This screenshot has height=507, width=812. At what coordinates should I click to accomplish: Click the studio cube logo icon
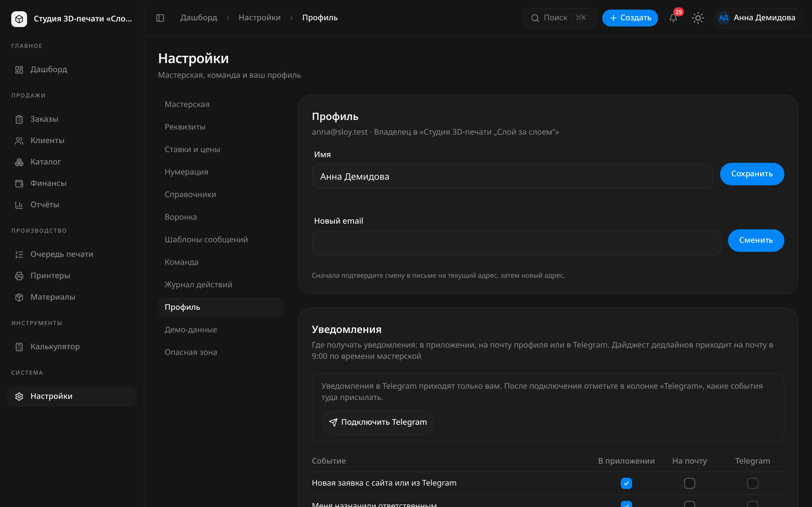(x=19, y=19)
